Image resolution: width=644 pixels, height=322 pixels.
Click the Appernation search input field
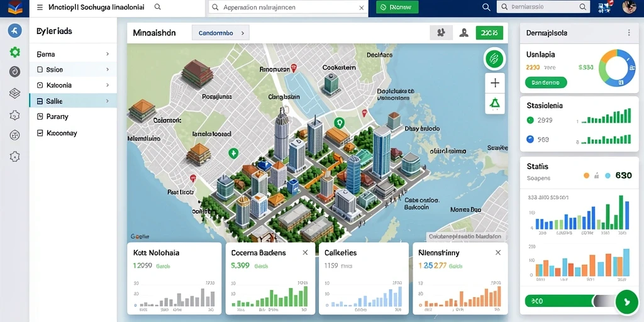click(x=287, y=8)
